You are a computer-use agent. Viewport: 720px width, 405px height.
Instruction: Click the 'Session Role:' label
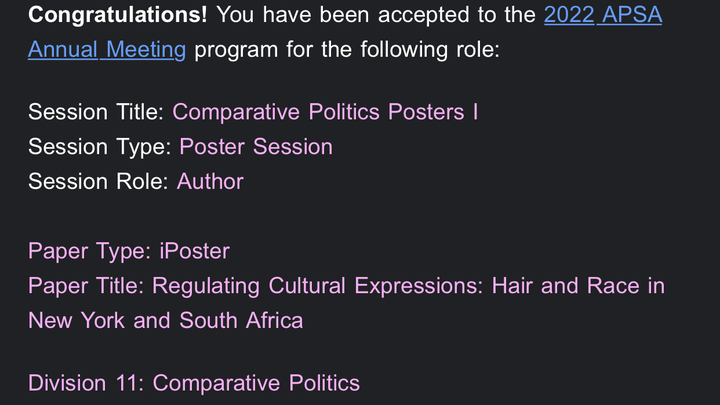(98, 181)
